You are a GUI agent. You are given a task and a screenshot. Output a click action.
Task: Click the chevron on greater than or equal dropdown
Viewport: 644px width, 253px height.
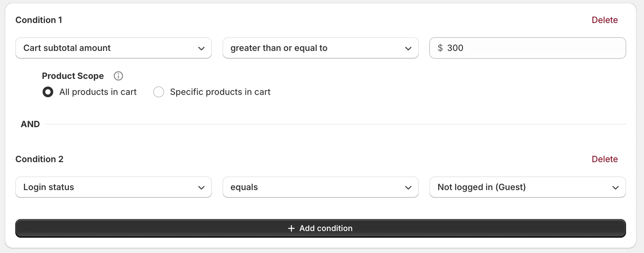[x=408, y=48]
